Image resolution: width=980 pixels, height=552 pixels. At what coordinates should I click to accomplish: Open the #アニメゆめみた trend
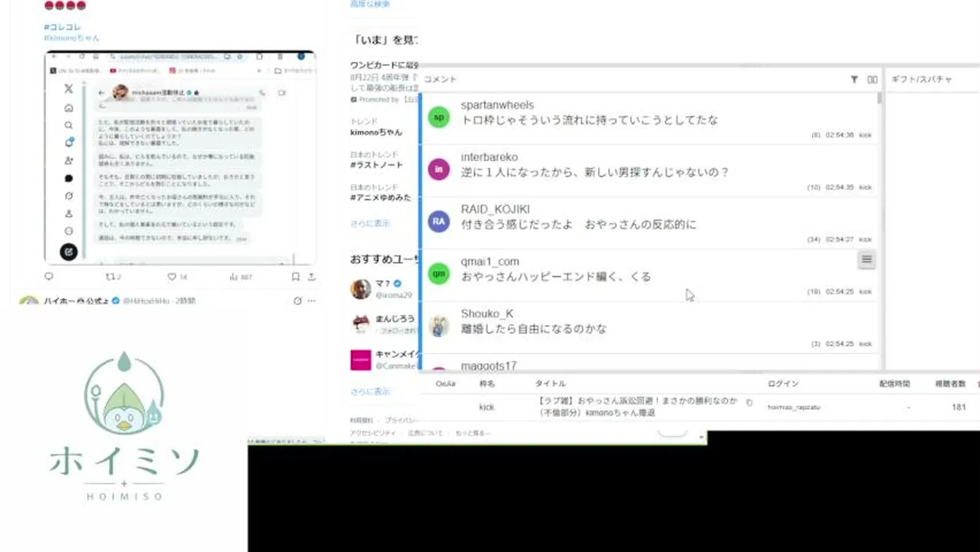pyautogui.click(x=380, y=197)
